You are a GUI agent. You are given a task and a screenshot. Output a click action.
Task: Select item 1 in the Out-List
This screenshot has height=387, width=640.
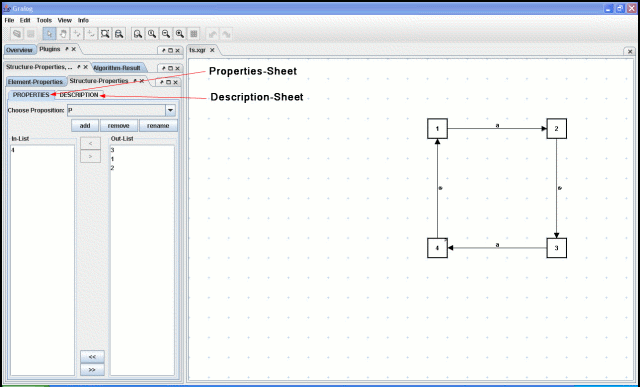click(142, 159)
